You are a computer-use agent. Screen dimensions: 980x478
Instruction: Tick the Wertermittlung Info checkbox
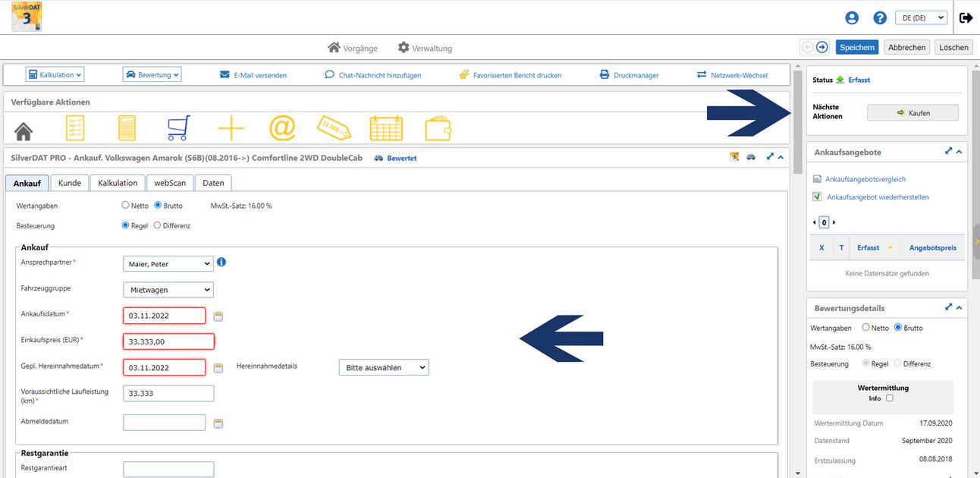890,398
